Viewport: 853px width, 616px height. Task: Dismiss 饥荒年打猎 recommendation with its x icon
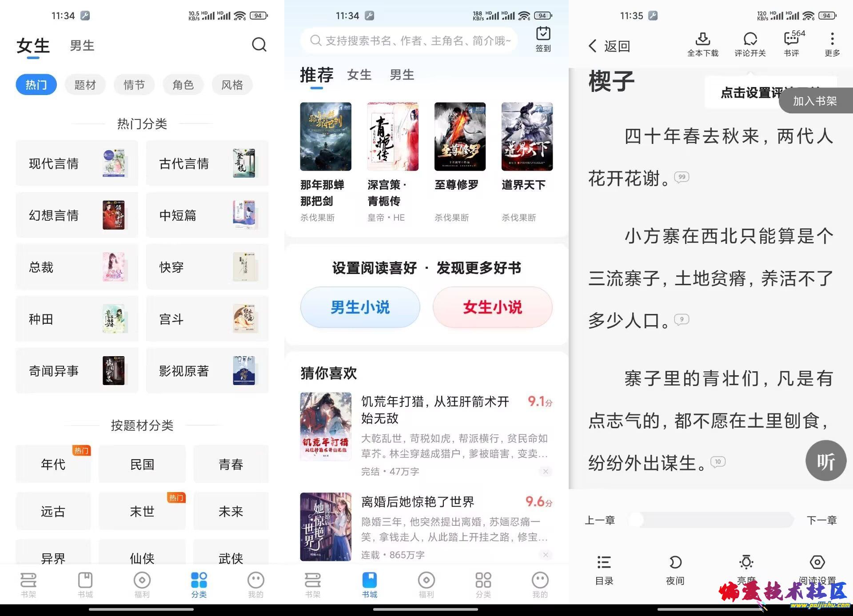tap(546, 471)
